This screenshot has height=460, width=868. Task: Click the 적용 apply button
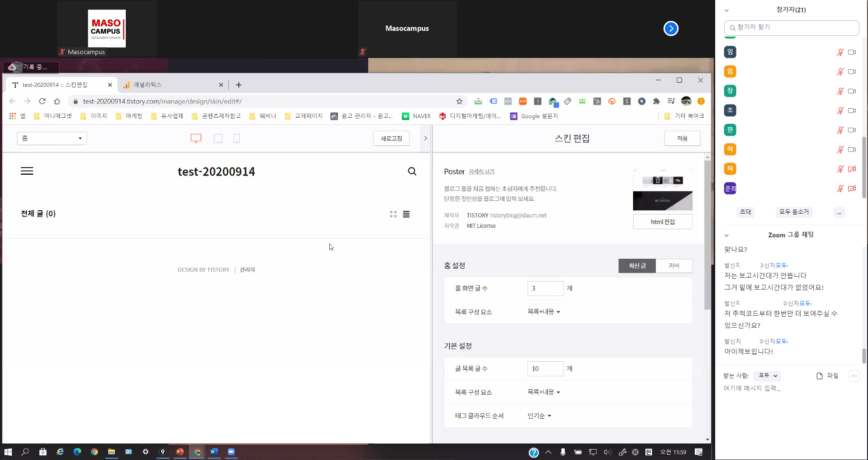tap(682, 138)
